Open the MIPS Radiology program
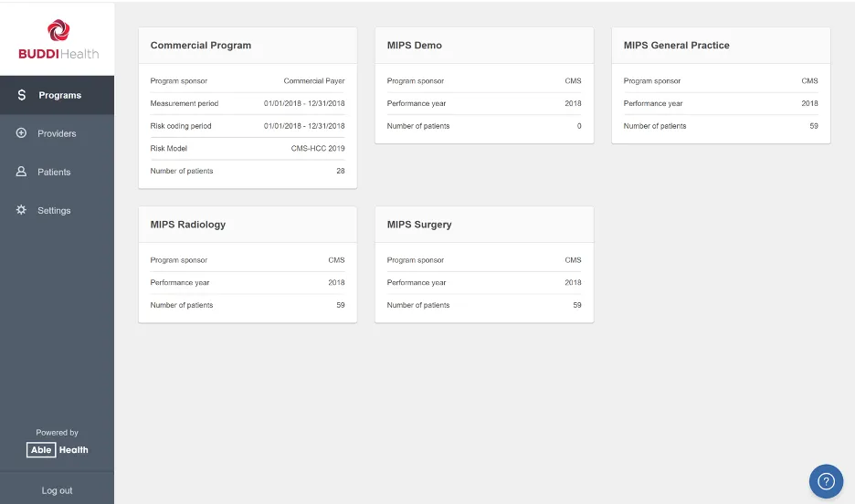 click(188, 225)
